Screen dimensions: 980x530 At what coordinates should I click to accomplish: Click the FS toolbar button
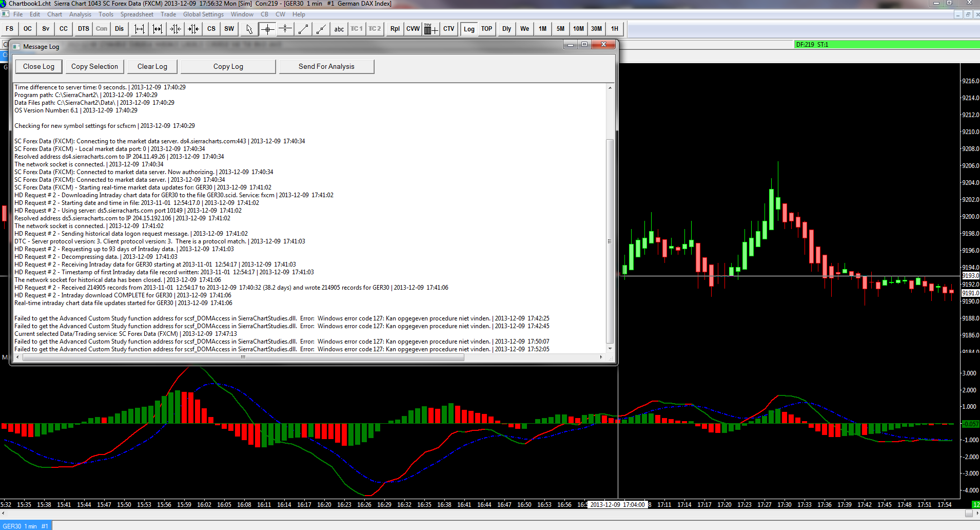pyautogui.click(x=10, y=29)
